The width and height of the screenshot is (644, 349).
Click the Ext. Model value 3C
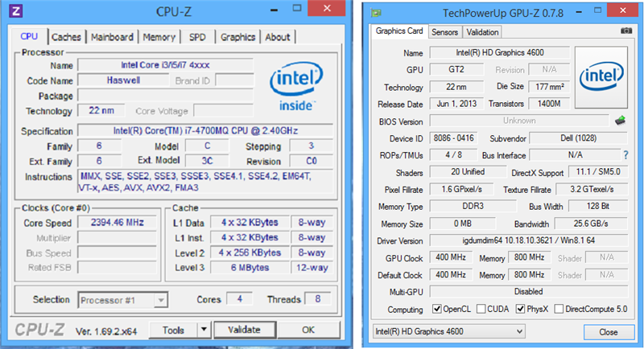pos(207,161)
